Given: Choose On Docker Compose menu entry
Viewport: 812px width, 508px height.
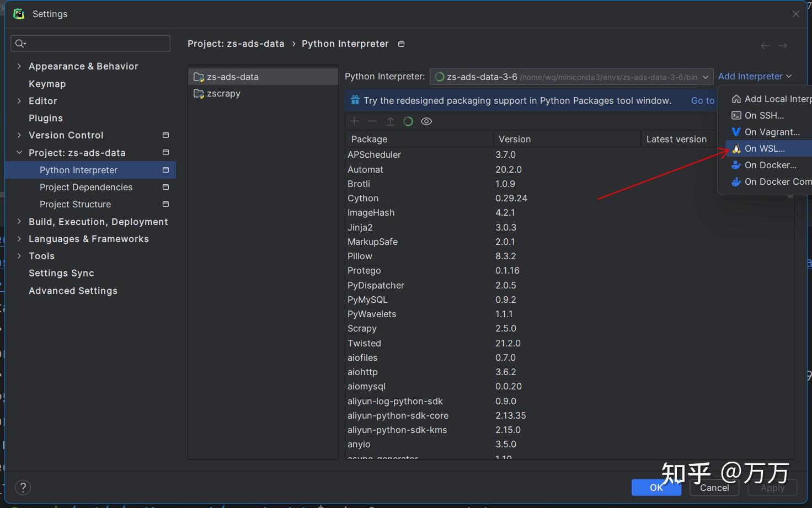Looking at the screenshot, I should coord(769,181).
